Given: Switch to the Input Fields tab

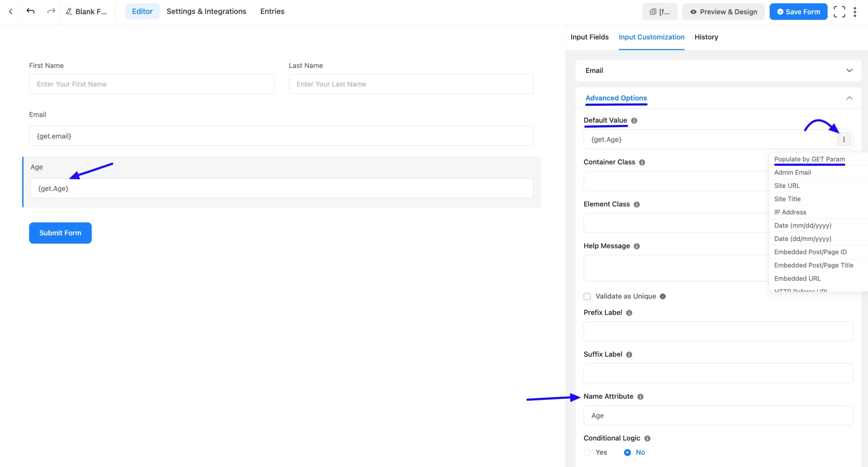Looking at the screenshot, I should point(589,37).
